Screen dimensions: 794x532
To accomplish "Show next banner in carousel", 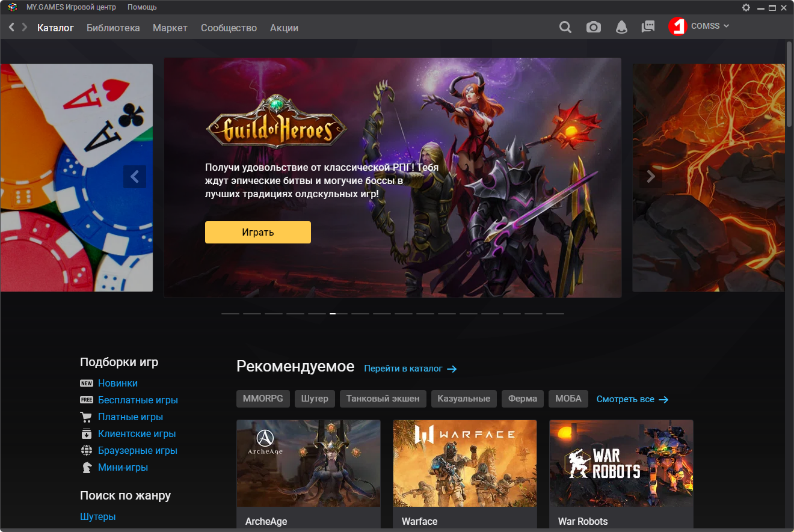I will tap(650, 177).
